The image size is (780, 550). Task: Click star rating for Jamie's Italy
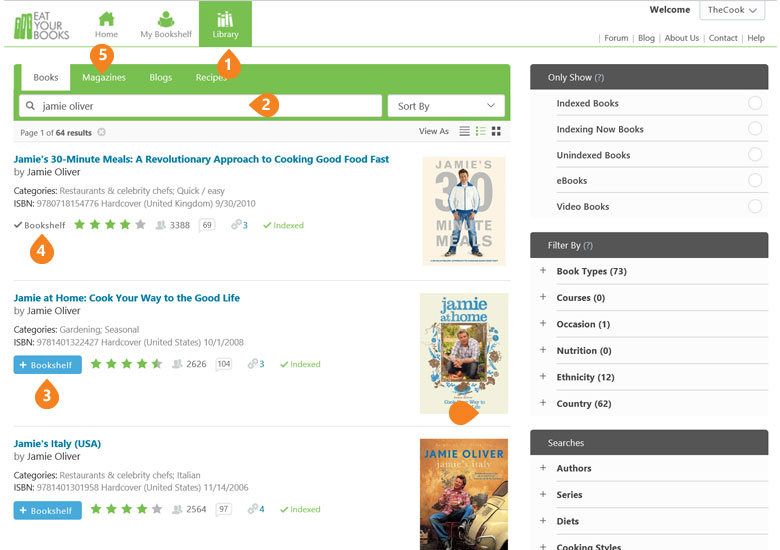click(x=126, y=509)
